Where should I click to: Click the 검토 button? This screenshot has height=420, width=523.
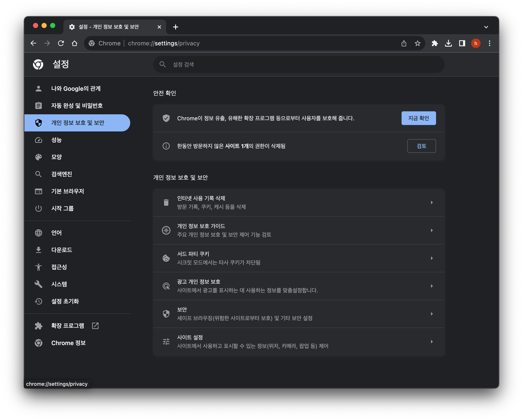[x=421, y=146]
